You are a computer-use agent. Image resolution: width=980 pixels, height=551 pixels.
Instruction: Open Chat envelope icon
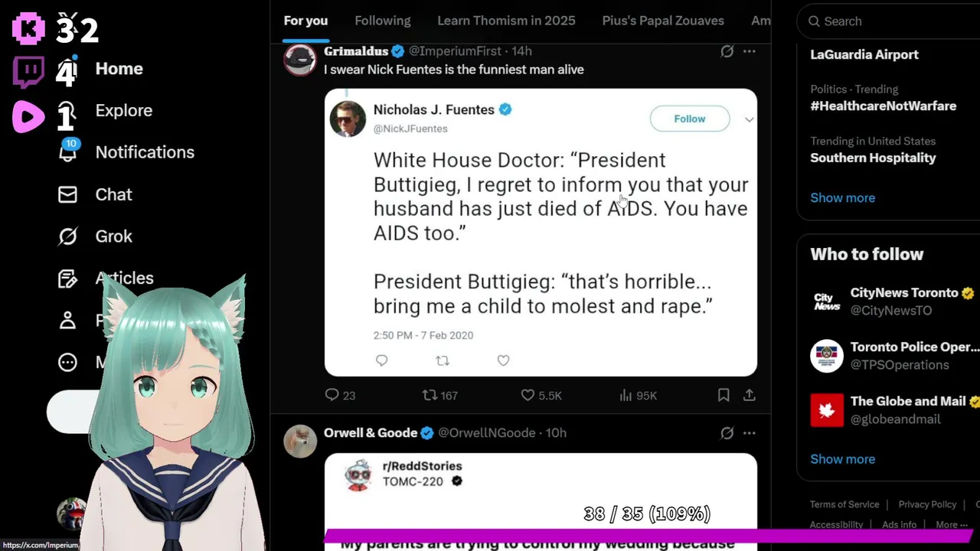68,194
